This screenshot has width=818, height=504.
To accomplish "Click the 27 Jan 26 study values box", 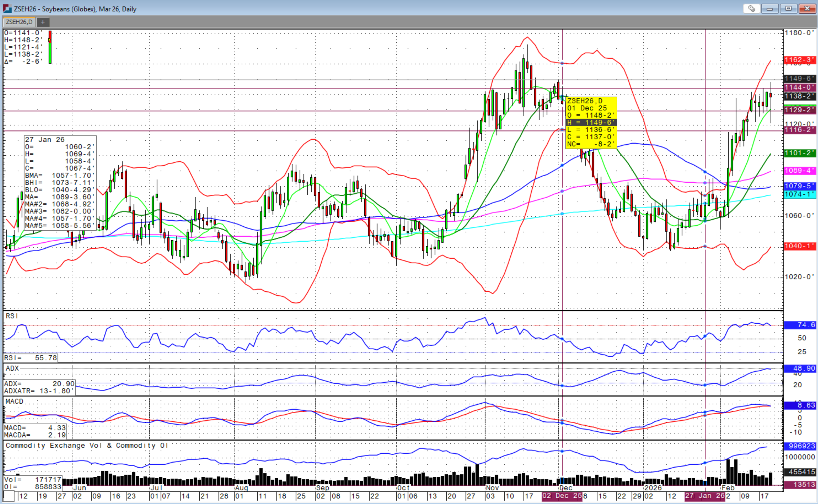I will (x=60, y=183).
